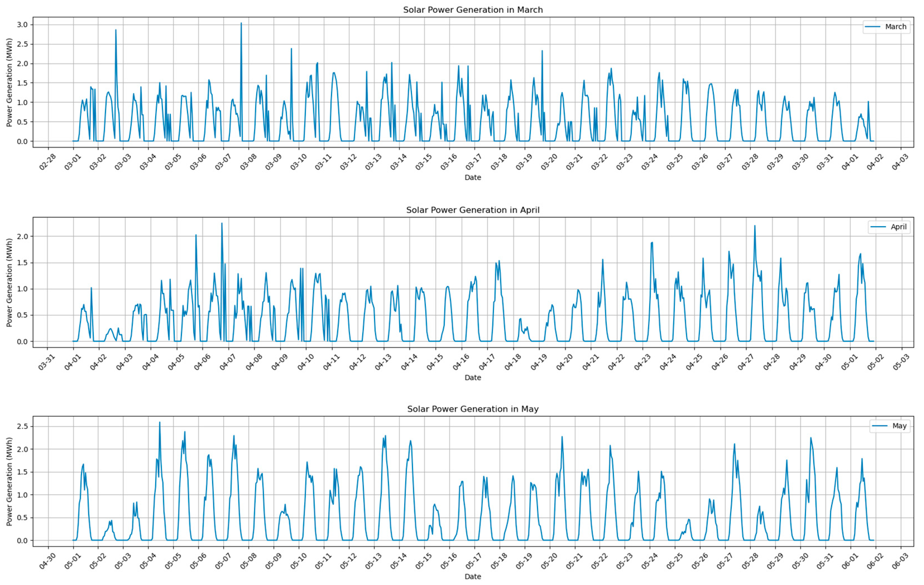Click the April legend line swatch

[878, 227]
